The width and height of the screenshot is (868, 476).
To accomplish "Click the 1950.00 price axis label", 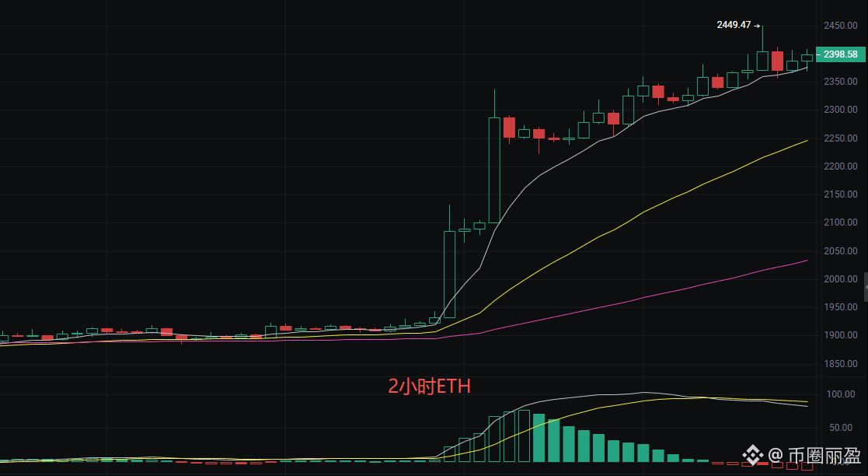I will 840,307.
